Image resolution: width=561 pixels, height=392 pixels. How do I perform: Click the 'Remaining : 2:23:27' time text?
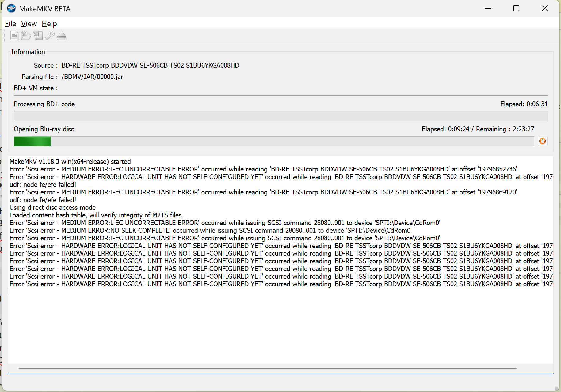[x=505, y=129]
